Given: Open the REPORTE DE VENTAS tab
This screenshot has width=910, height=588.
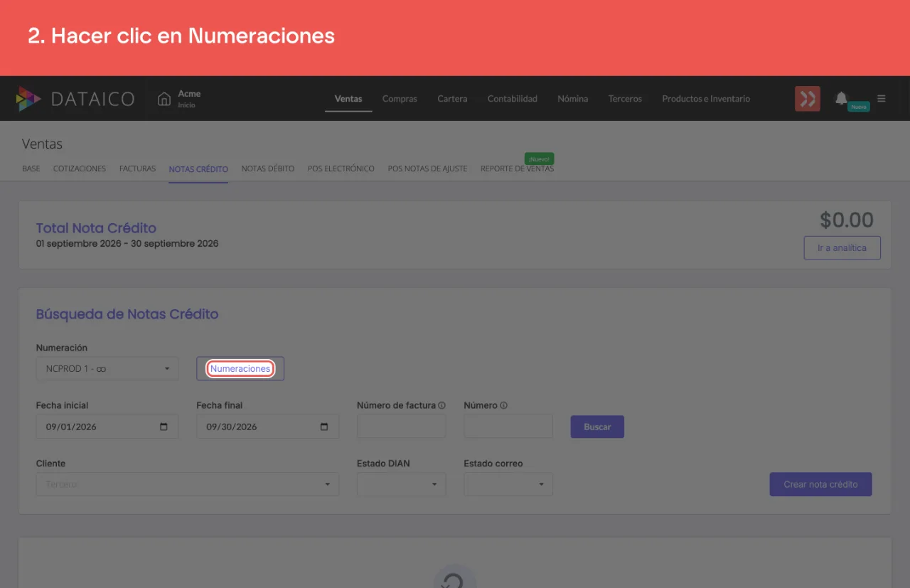Looking at the screenshot, I should pyautogui.click(x=517, y=169).
